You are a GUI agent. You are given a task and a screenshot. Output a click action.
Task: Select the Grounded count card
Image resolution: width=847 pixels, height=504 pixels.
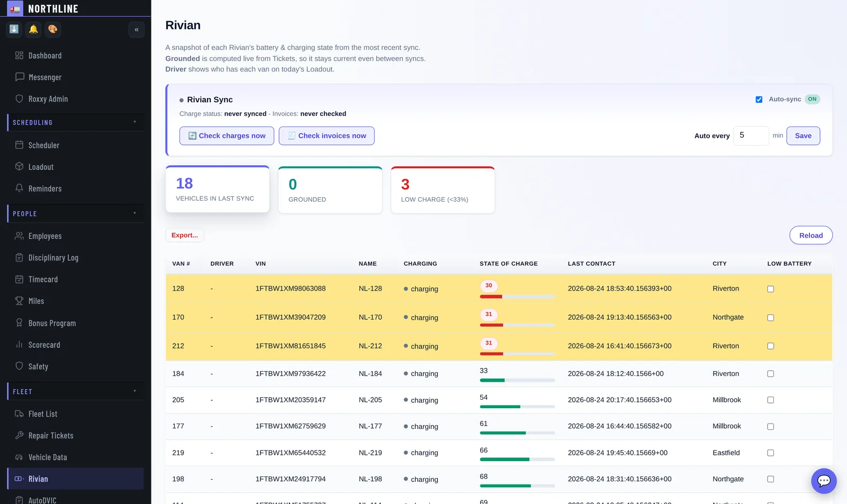pos(330,190)
